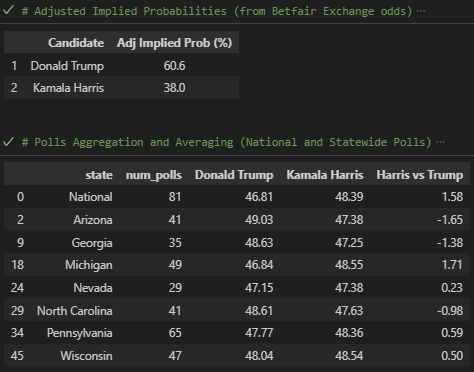Click the Donald Trump column header in polls table
Screen dimensions: 474x372
[234, 175]
